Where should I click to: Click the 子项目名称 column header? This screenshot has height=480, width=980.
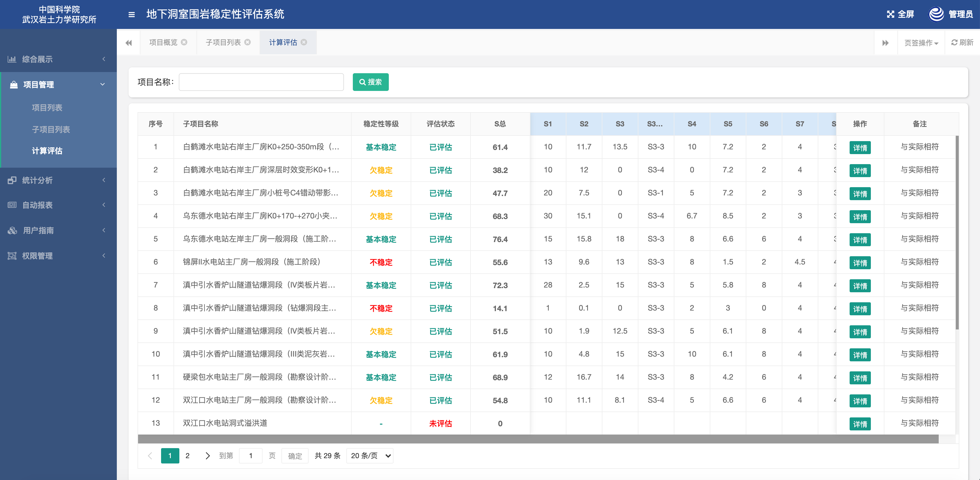pos(262,124)
